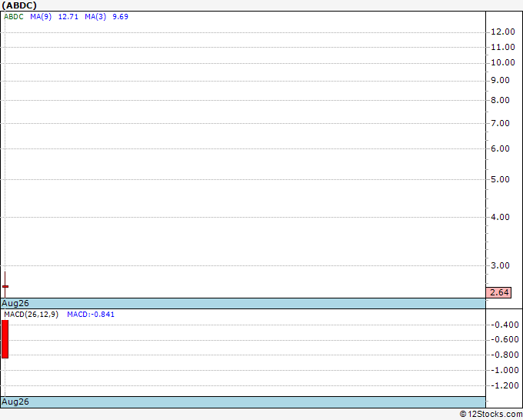Select the MA(9) legend label
The image size is (523, 420).
pyautogui.click(x=41, y=17)
